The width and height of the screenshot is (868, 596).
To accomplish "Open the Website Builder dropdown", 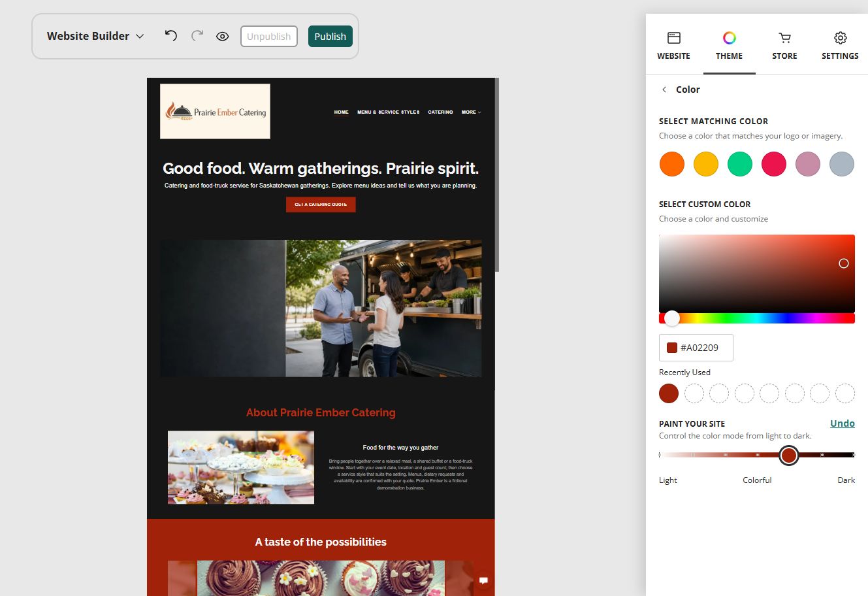I will 95,37.
